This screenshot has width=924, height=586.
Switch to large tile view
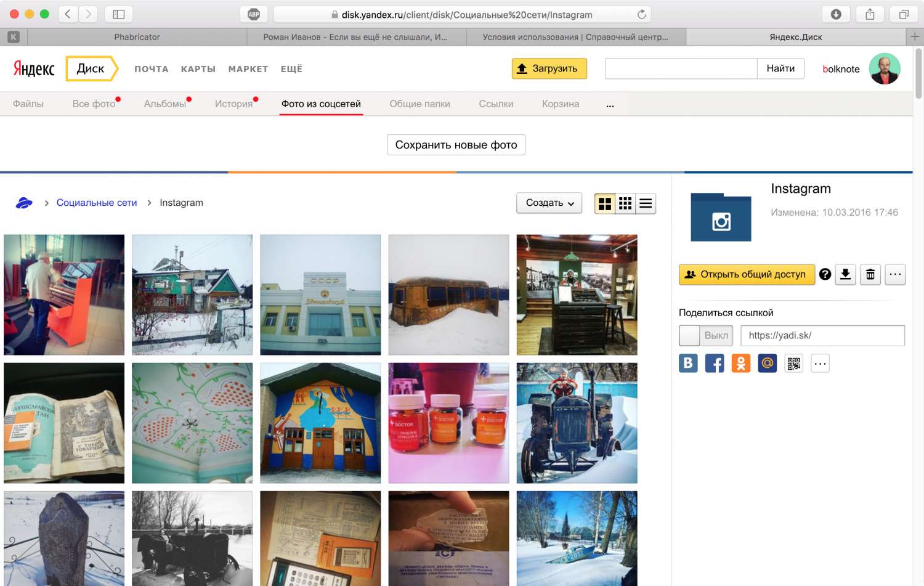605,203
